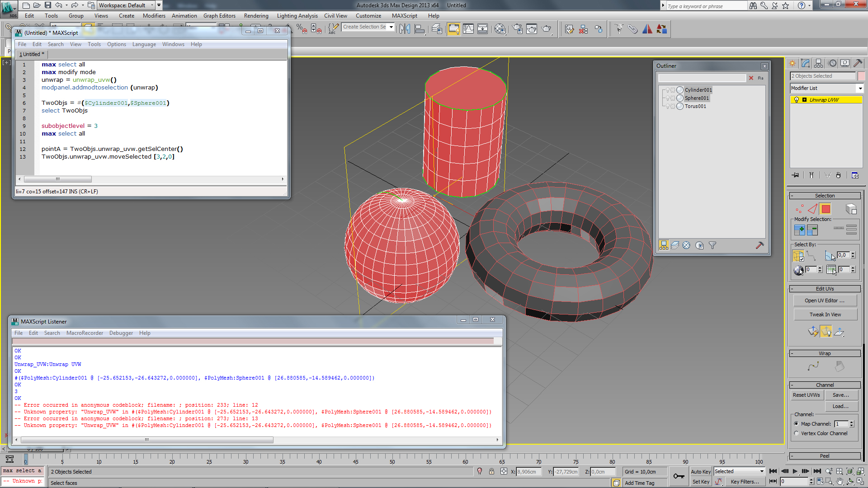
Task: Collapse the Edit UVs rollout
Action: [825, 289]
